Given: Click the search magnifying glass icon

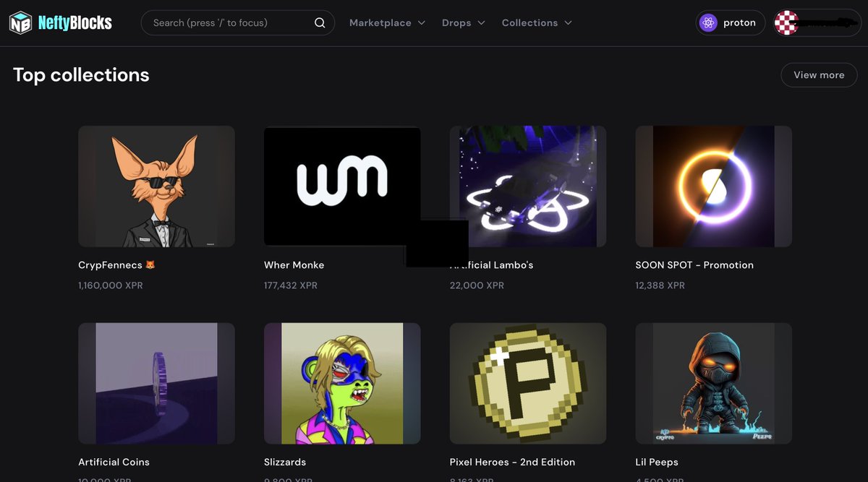Looking at the screenshot, I should (x=319, y=22).
